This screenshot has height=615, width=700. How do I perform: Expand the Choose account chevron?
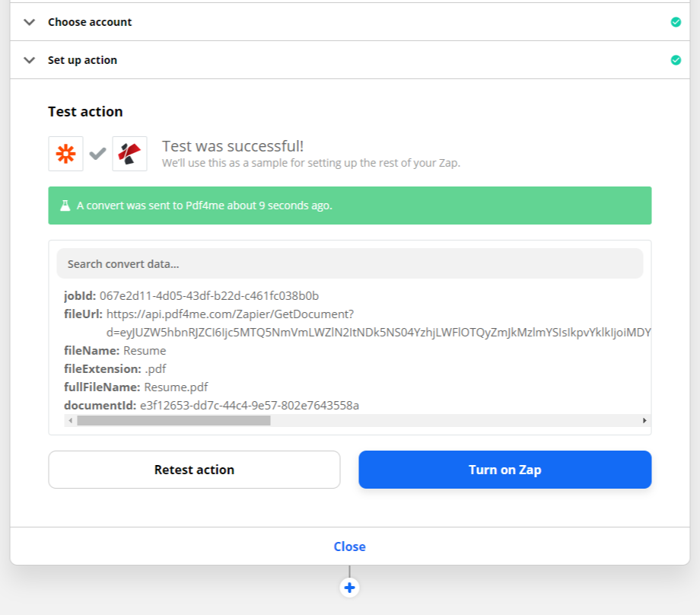click(30, 22)
